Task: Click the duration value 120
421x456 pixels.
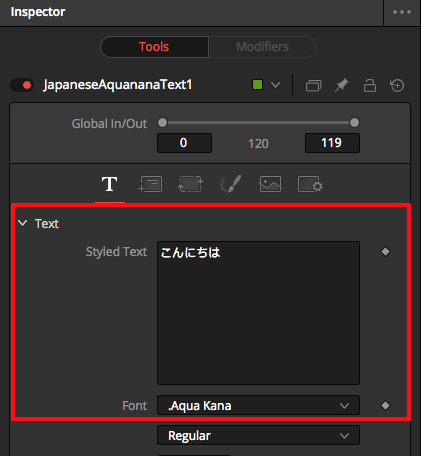Action: (258, 144)
